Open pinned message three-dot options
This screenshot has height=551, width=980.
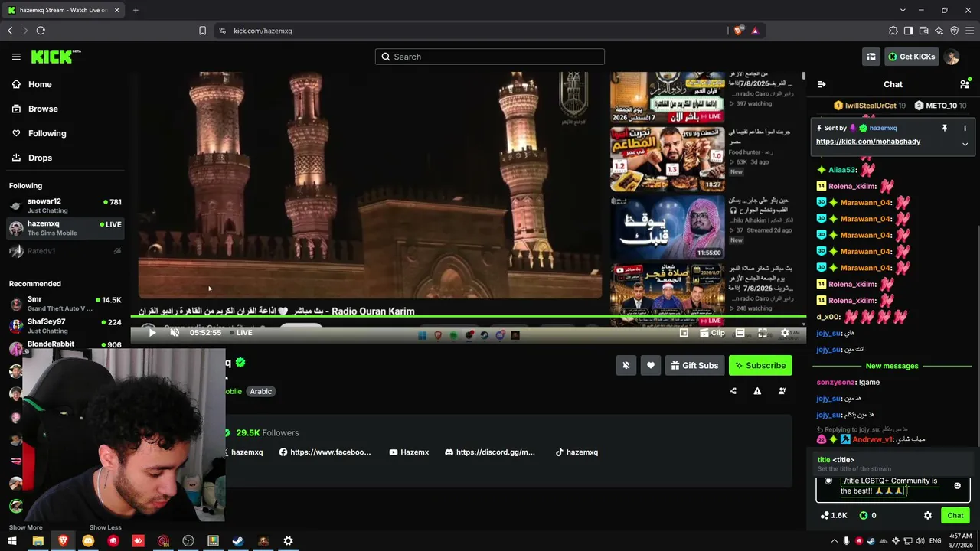965,128
